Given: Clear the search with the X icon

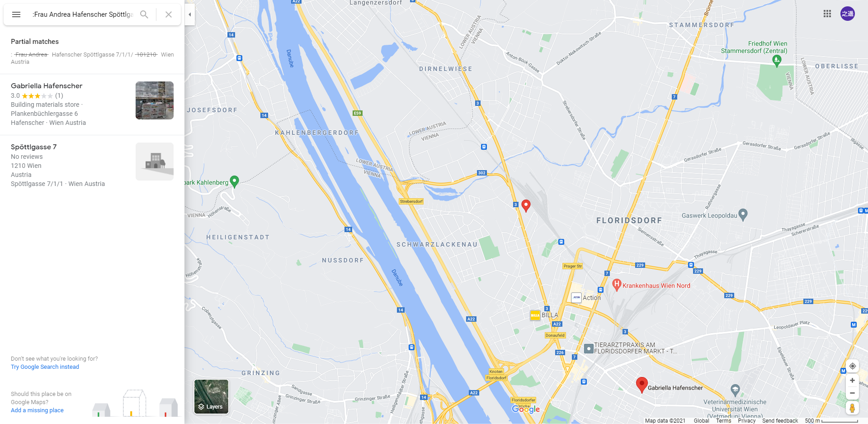Looking at the screenshot, I should (169, 14).
